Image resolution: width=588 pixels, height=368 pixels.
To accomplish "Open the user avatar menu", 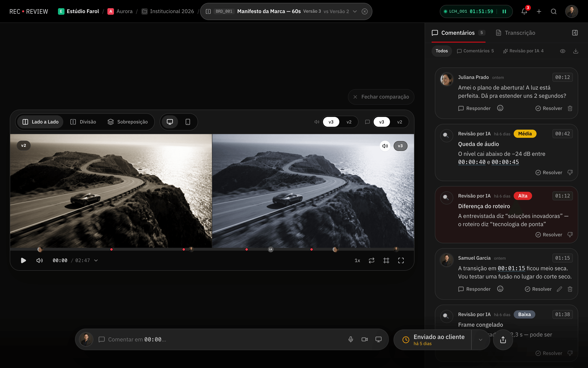I will point(571,11).
